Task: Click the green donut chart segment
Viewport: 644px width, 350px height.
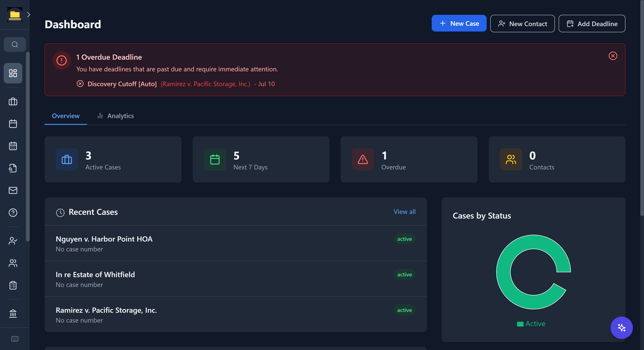Action: [503, 272]
